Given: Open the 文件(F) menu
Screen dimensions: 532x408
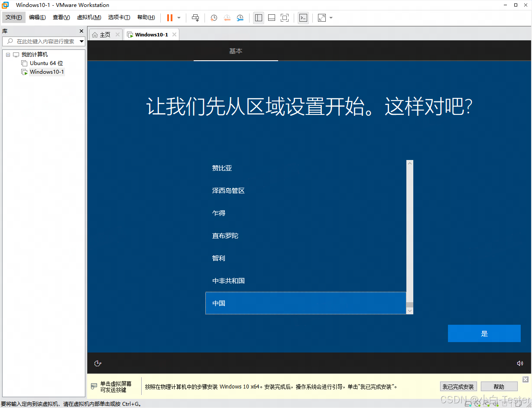Looking at the screenshot, I should pos(14,17).
